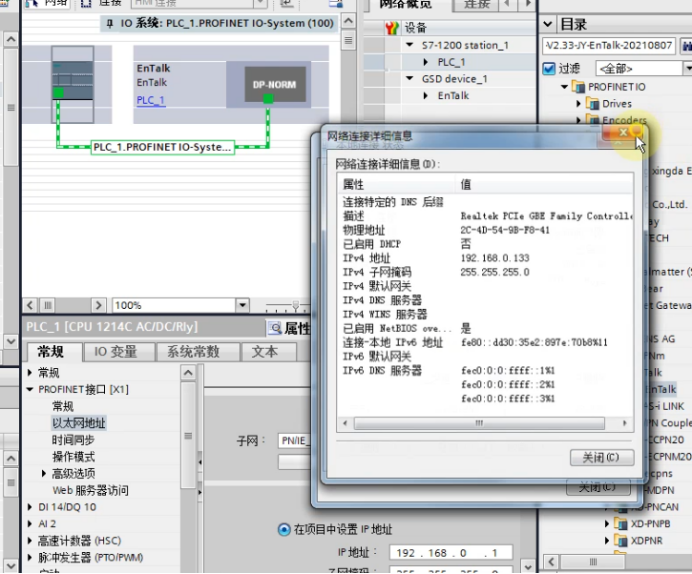Click tab scroll right arrow in overview
Image resolution: width=692 pixels, height=574 pixels.
click(527, 4)
